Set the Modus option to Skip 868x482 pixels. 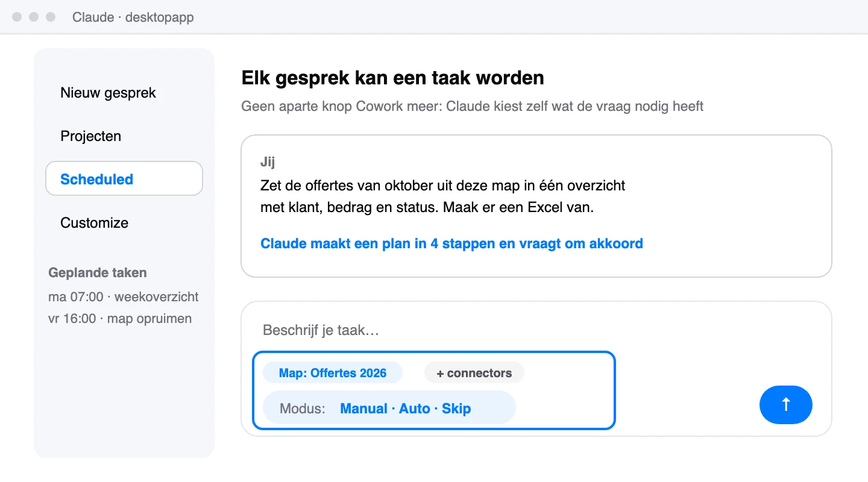[x=456, y=408]
